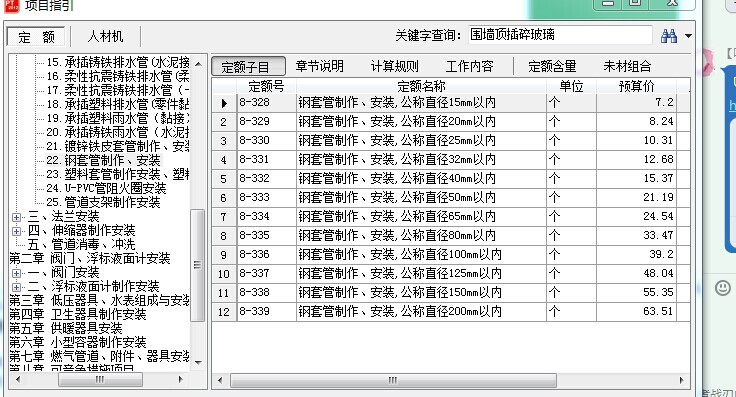Click tree horizontal scrollbar left arrow
The height and width of the screenshot is (397, 736).
[18, 379]
